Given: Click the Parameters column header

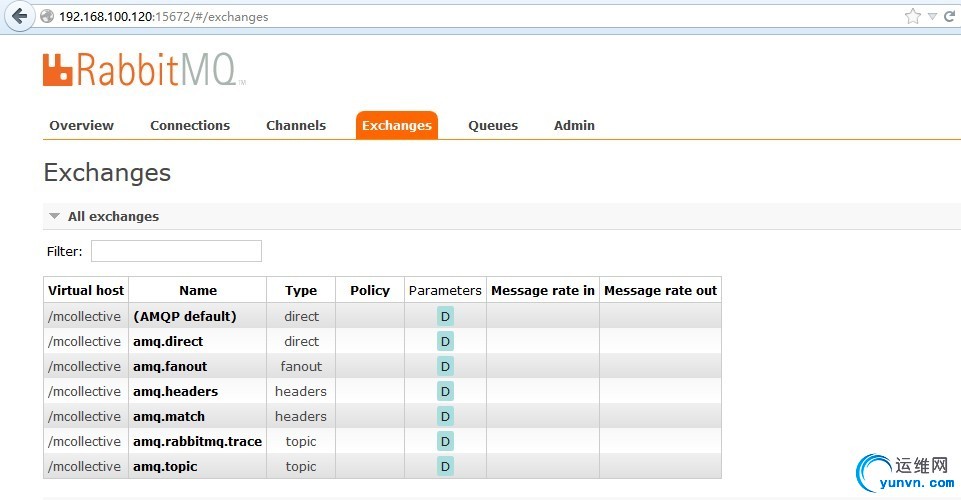Looking at the screenshot, I should [x=445, y=290].
